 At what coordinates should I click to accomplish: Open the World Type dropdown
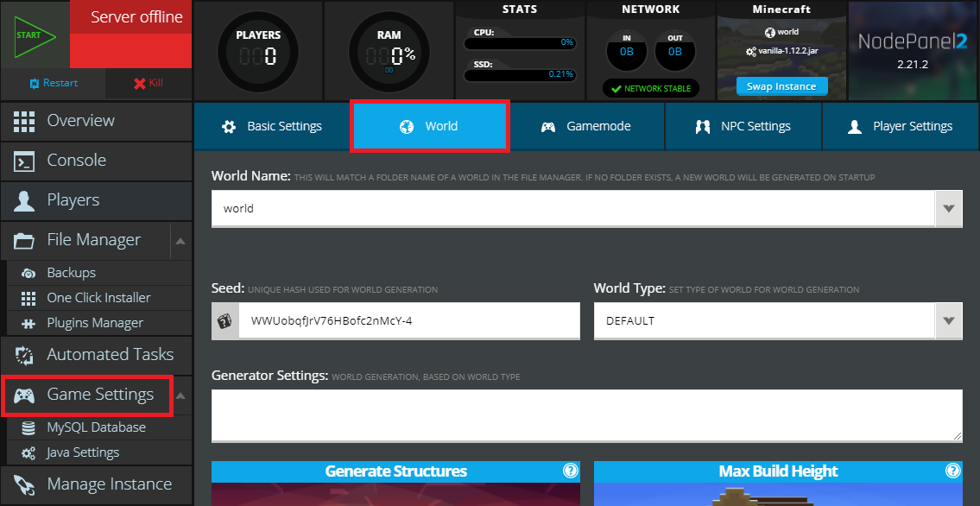(x=949, y=320)
